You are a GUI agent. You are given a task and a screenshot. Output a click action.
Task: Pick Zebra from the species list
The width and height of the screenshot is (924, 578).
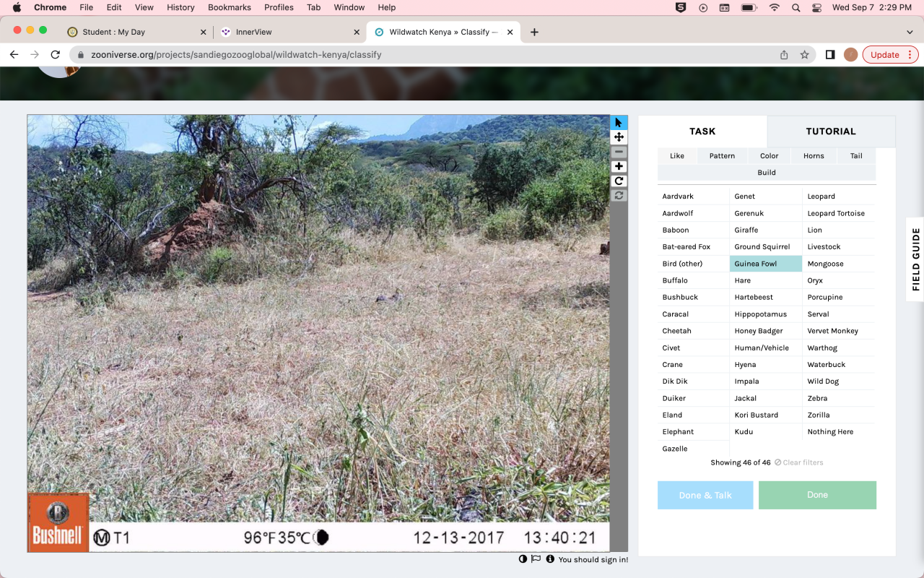[x=838, y=398]
